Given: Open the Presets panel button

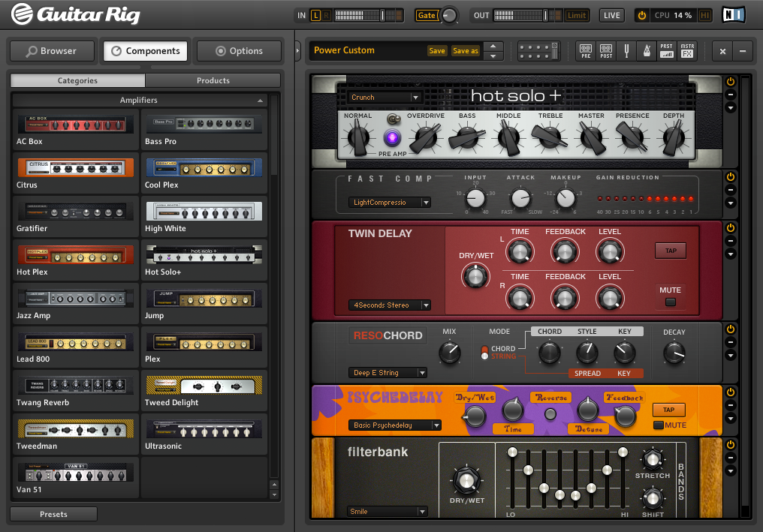Looking at the screenshot, I should pyautogui.click(x=53, y=514).
